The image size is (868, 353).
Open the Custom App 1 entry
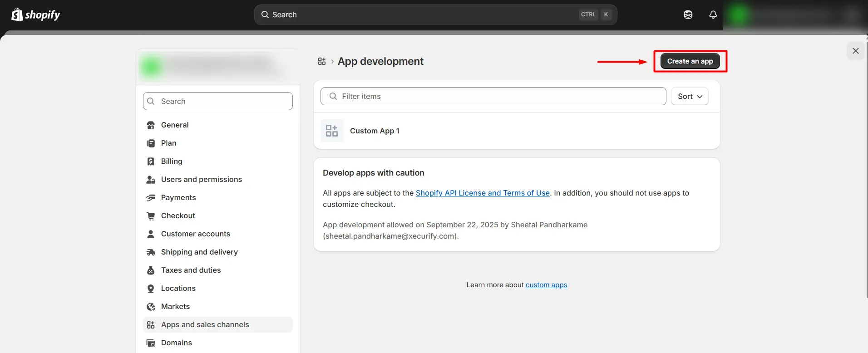(517, 131)
